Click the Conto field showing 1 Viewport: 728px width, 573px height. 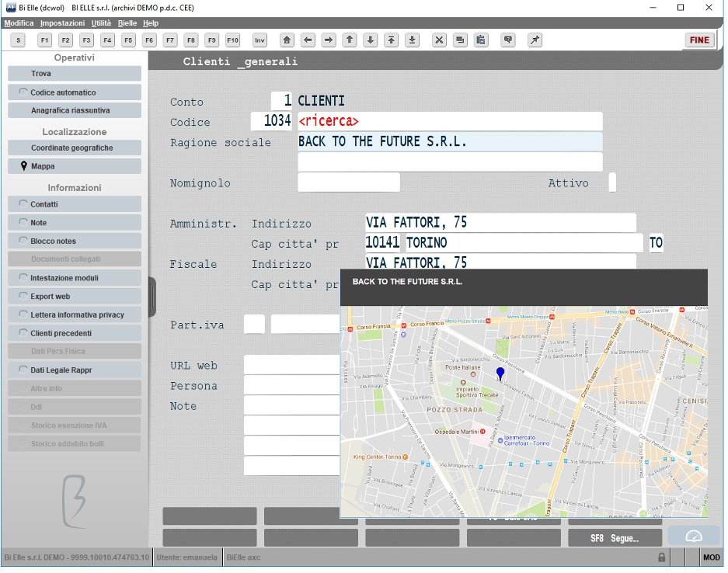[281, 101]
